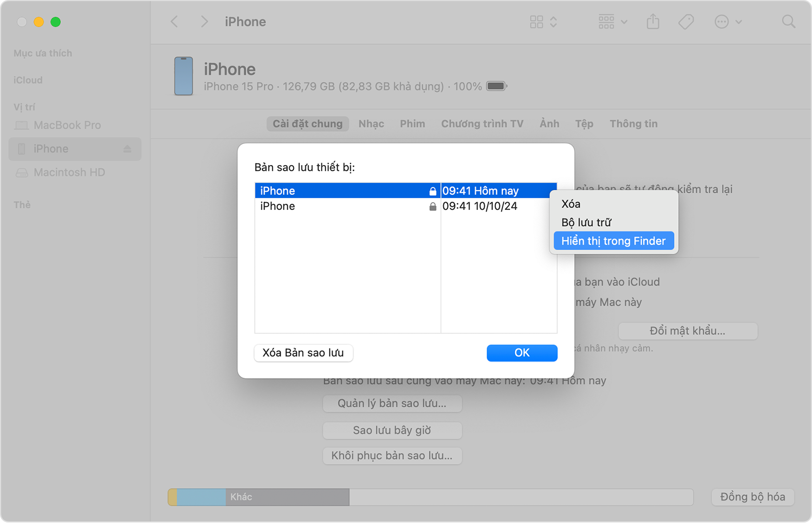Open the icon view switcher dropdown
Viewport: 812px width, 523px height.
tap(543, 22)
